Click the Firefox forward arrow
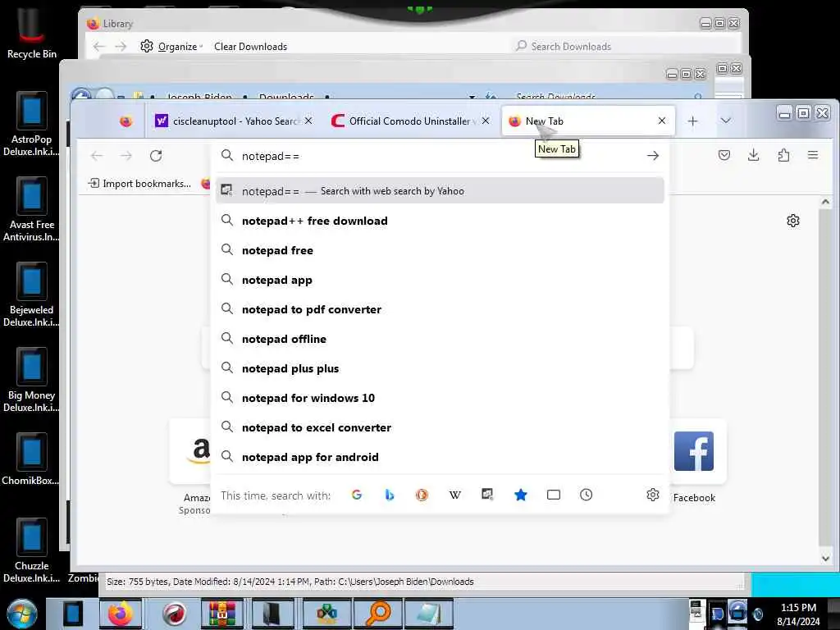 coord(126,156)
